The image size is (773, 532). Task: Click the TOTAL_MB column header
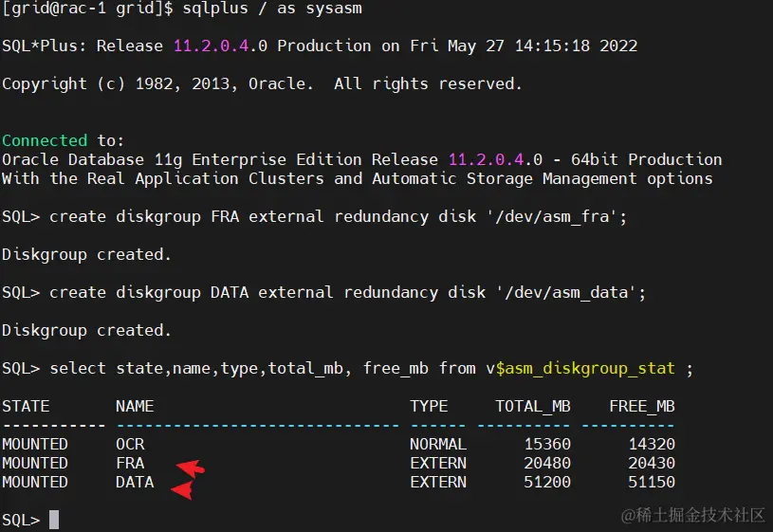pyautogui.click(x=533, y=407)
